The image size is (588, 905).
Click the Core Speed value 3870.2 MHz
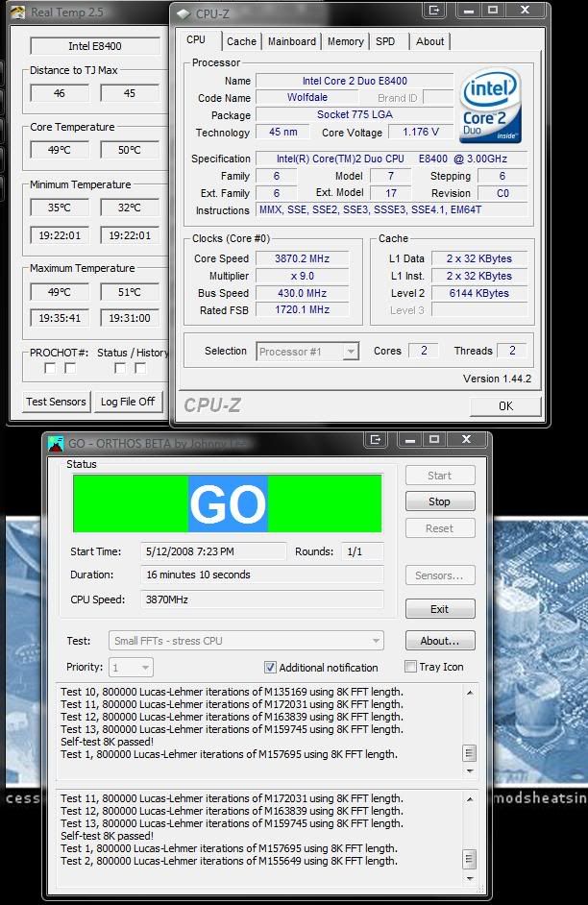pyautogui.click(x=303, y=258)
